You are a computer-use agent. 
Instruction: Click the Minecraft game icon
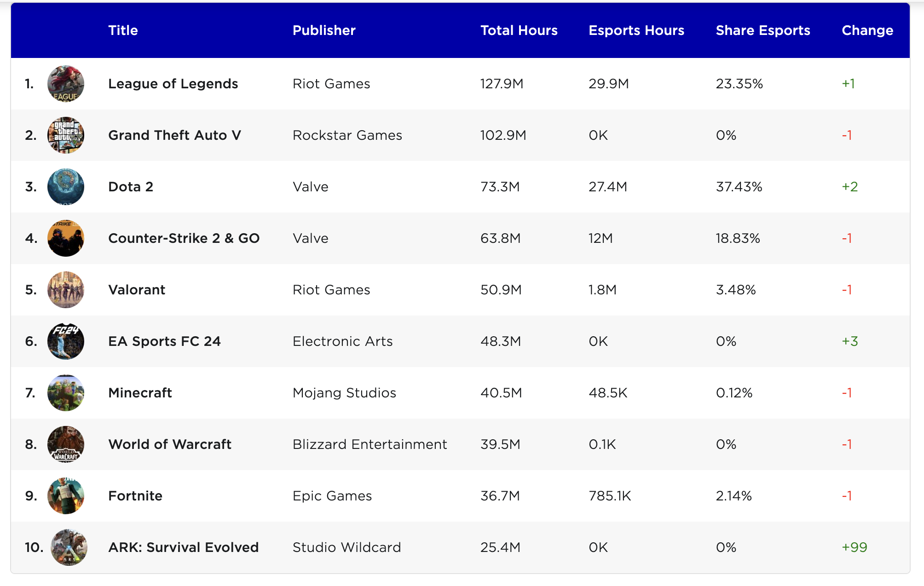(x=66, y=393)
